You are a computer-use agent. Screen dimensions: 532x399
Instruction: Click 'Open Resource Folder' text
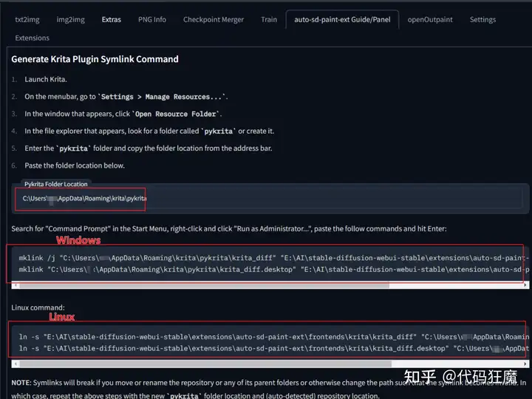pos(176,115)
